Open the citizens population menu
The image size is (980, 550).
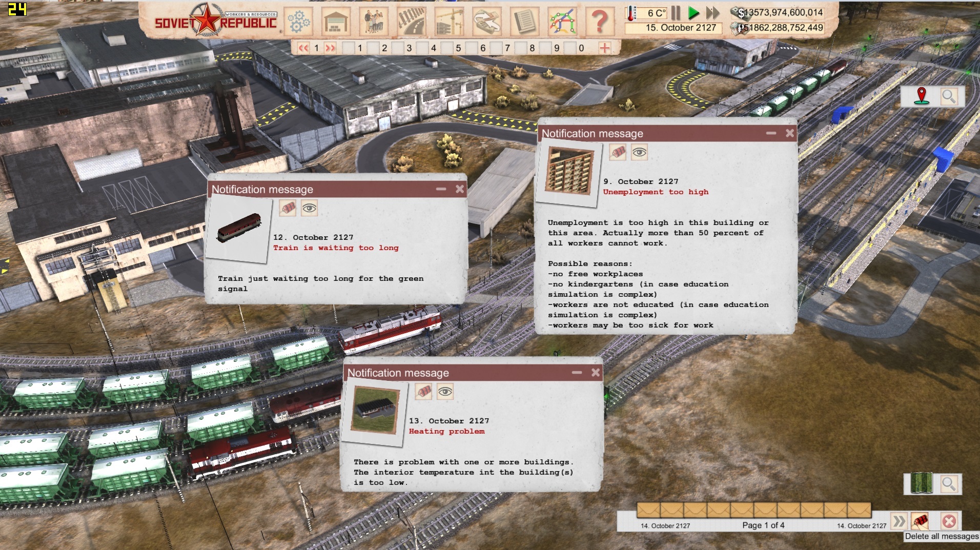pos(373,22)
